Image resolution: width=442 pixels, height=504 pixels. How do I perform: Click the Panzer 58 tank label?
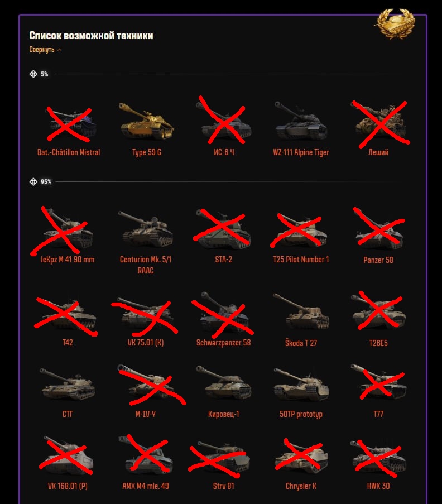[x=378, y=260]
